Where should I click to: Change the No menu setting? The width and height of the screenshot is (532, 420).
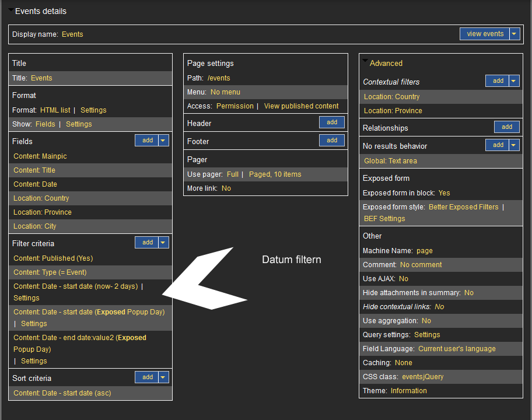[225, 92]
